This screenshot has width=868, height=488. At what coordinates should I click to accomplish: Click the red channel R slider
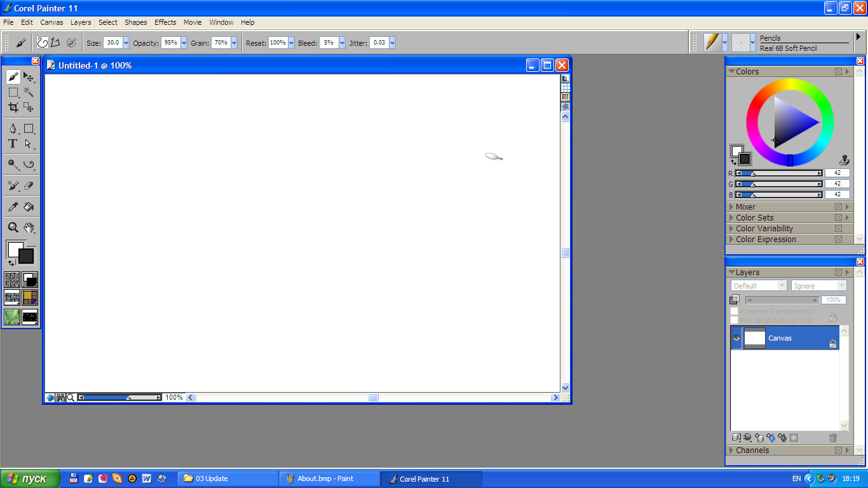coord(778,173)
